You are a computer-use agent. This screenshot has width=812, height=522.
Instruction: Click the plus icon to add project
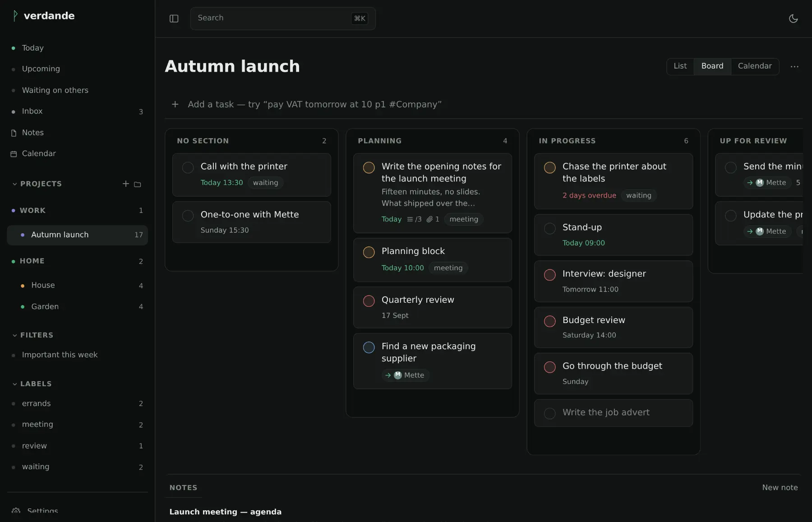pyautogui.click(x=126, y=184)
